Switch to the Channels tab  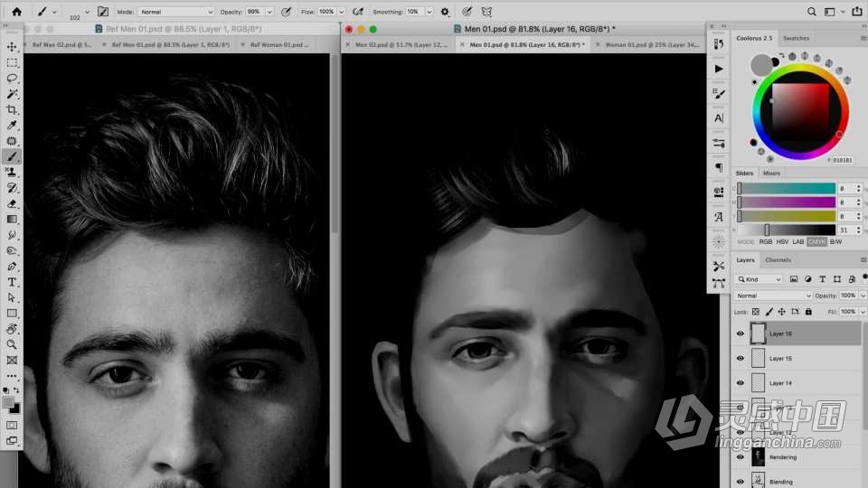pyautogui.click(x=778, y=260)
